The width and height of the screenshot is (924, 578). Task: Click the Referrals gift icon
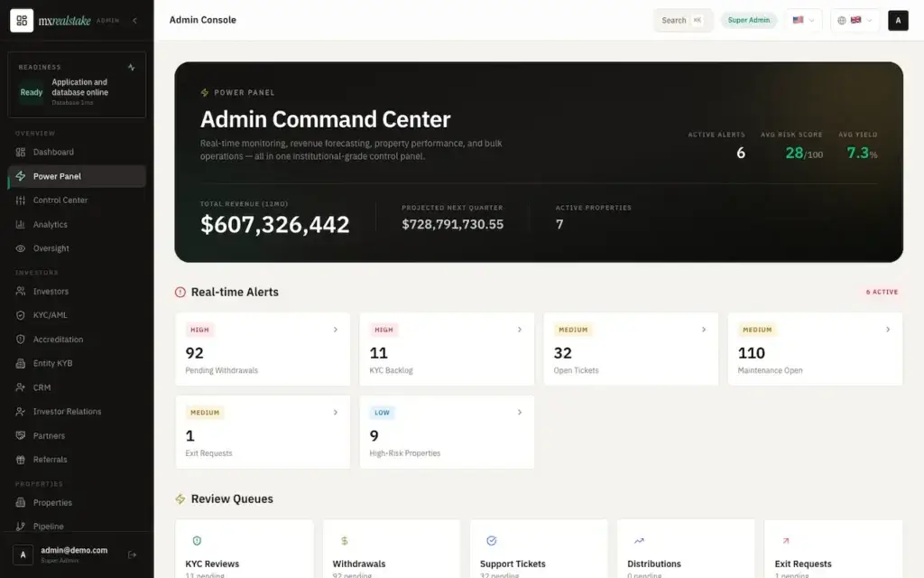[x=21, y=460]
